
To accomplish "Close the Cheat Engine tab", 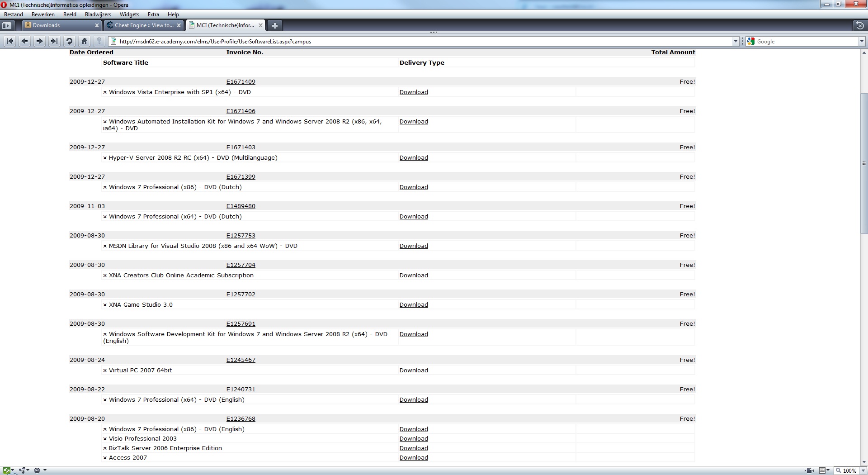I will point(179,25).
